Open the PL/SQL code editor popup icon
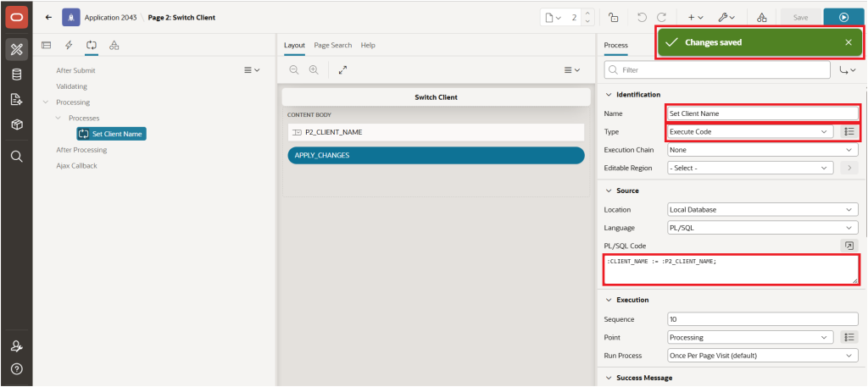Screen dimensions: 868x387 [849, 246]
